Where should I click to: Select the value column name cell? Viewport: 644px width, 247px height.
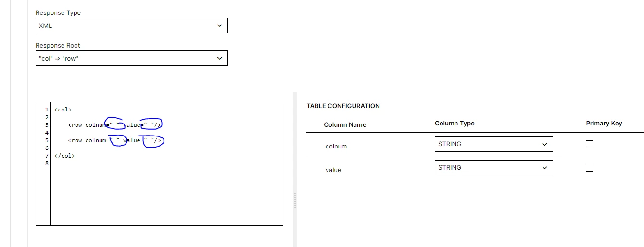333,170
